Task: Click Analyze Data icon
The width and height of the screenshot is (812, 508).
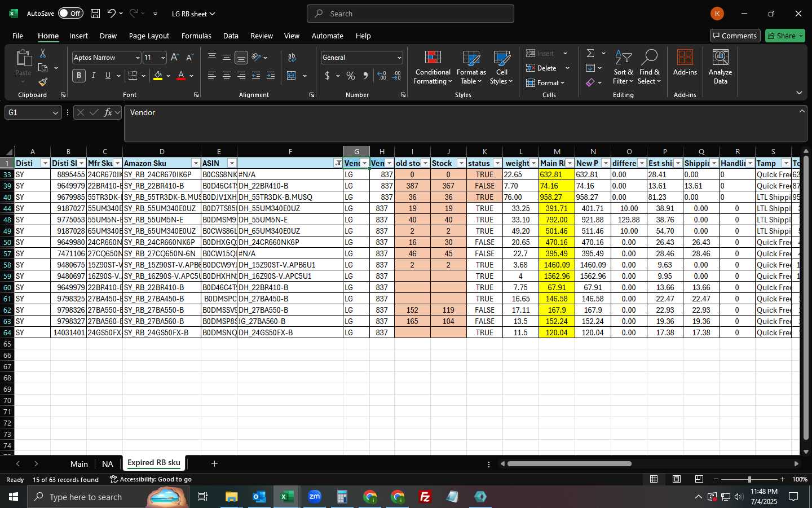Action: coord(720,68)
